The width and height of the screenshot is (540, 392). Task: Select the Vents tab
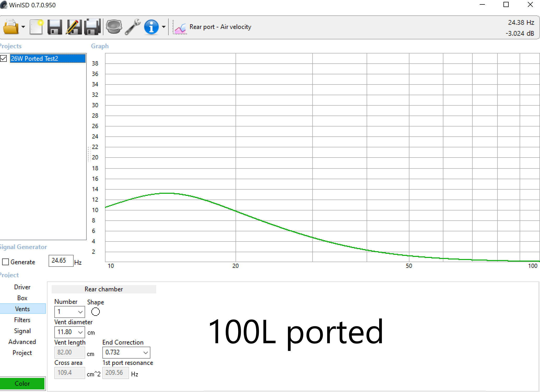click(23, 309)
